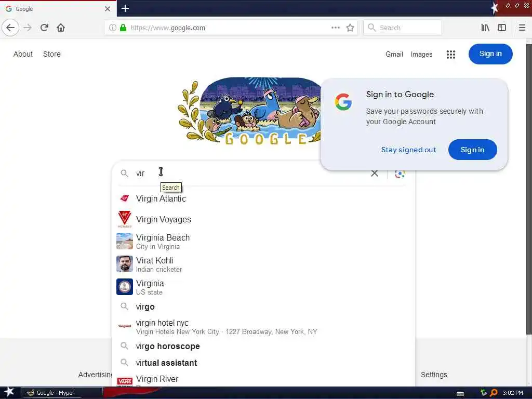This screenshot has height=399, width=532.
Task: Select virtual assistant suggestion
Action: click(x=263, y=363)
